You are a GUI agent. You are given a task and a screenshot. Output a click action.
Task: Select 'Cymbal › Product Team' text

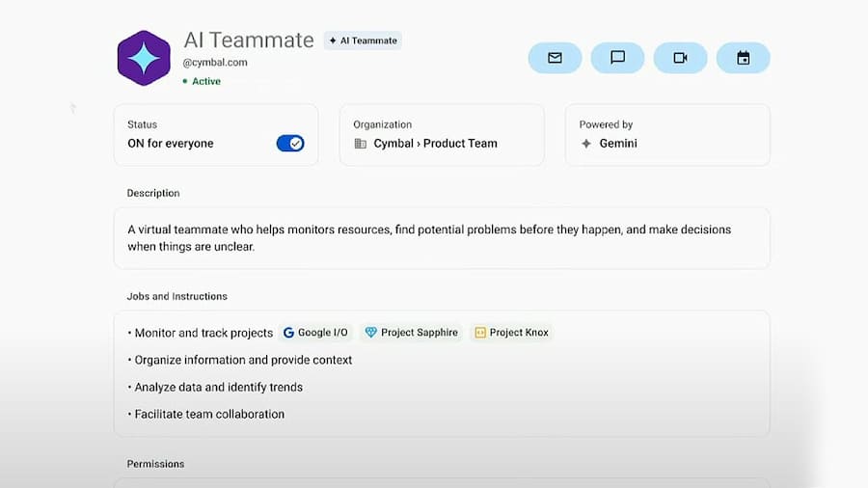point(435,144)
